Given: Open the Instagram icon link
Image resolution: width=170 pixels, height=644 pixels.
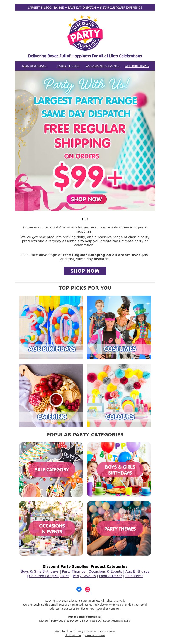Looking at the screenshot, I should click(87, 589).
